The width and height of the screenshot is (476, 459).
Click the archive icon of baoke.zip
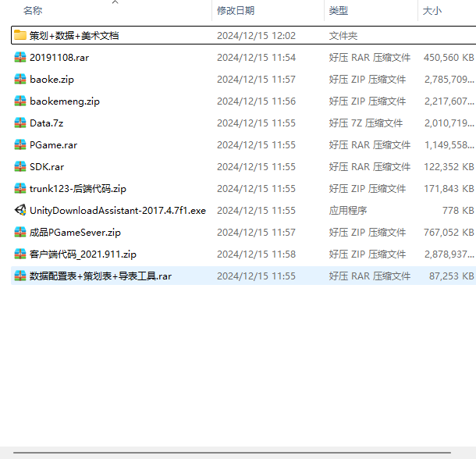(20, 79)
